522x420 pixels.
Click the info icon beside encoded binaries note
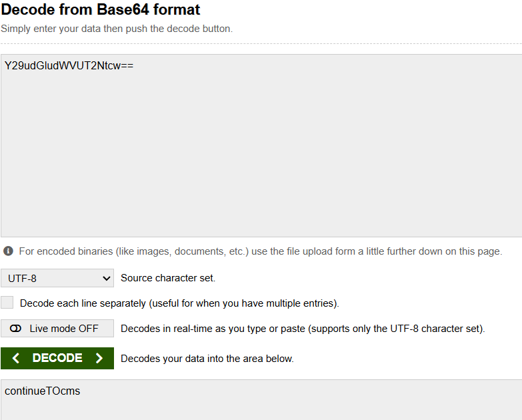(x=9, y=251)
